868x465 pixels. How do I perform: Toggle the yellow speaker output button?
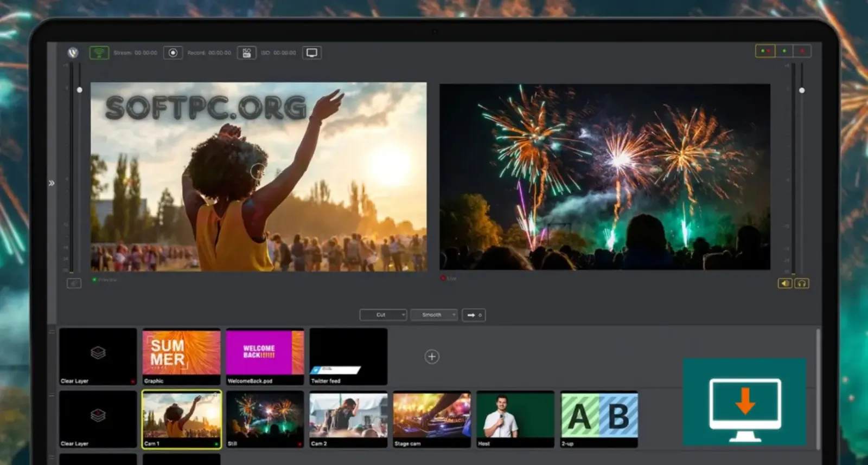pyautogui.click(x=785, y=283)
